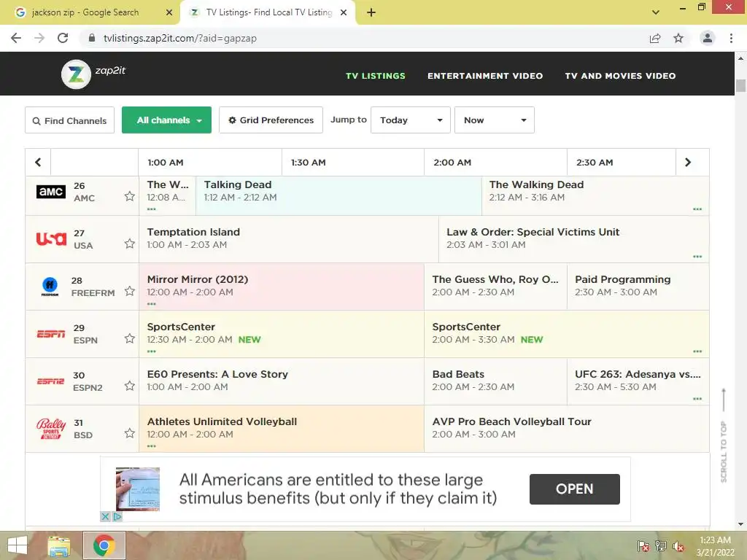747x560 pixels.
Task: Click the AMC channel logo
Action: tap(51, 192)
